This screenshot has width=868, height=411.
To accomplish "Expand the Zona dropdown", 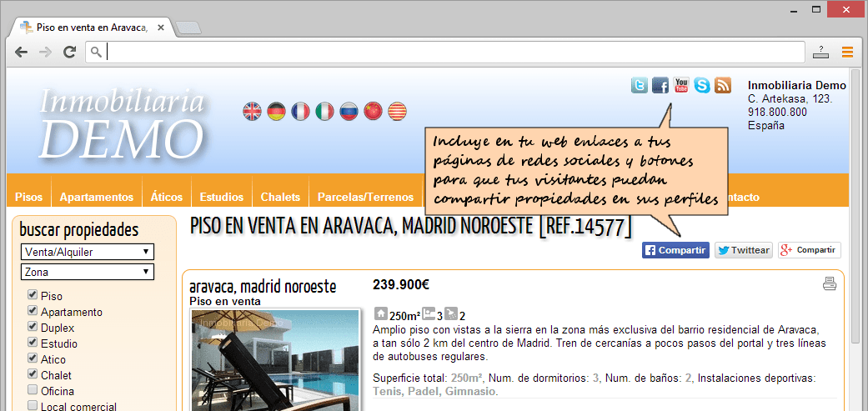I will [88, 272].
